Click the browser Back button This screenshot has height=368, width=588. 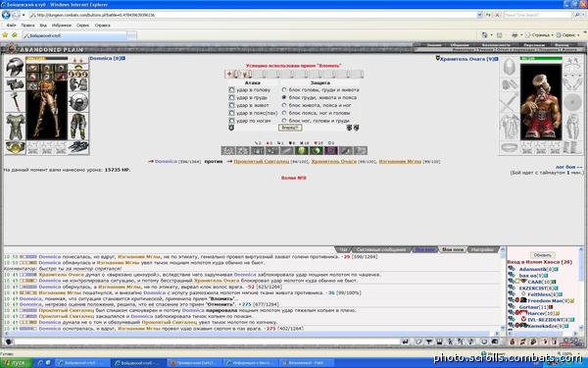(6, 15)
